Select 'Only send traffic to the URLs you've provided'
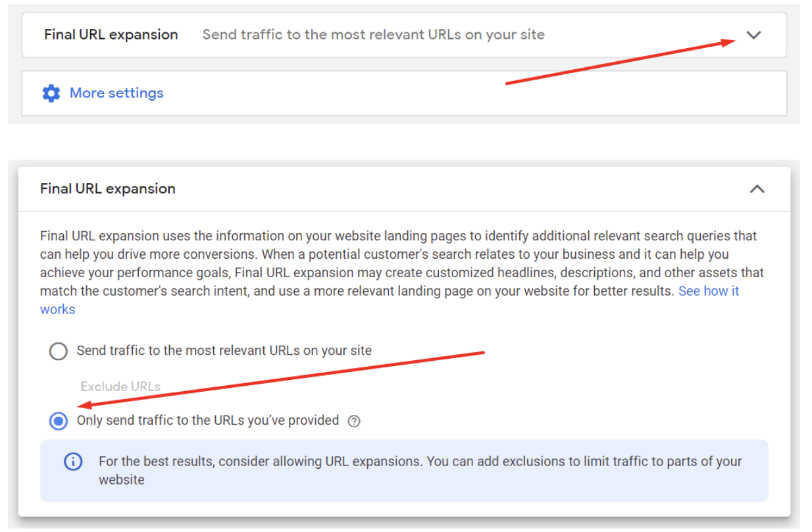This screenshot has width=812, height=532. pos(59,421)
